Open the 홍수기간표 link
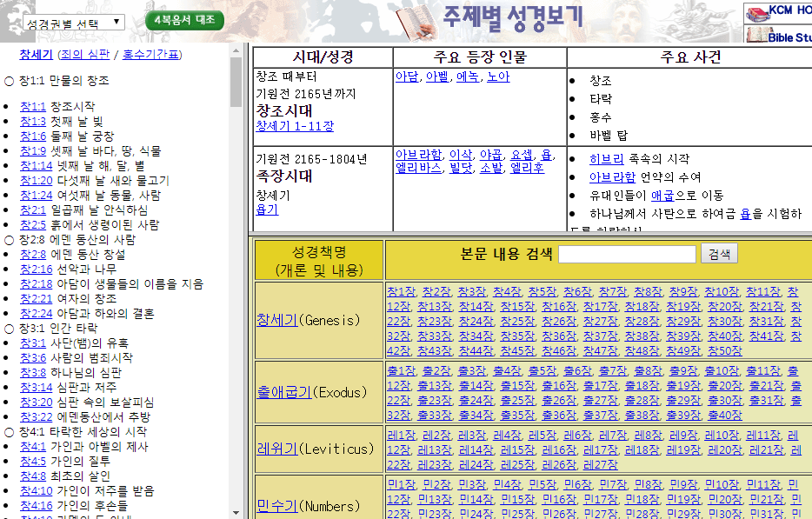This screenshot has height=519, width=812. pos(152,54)
